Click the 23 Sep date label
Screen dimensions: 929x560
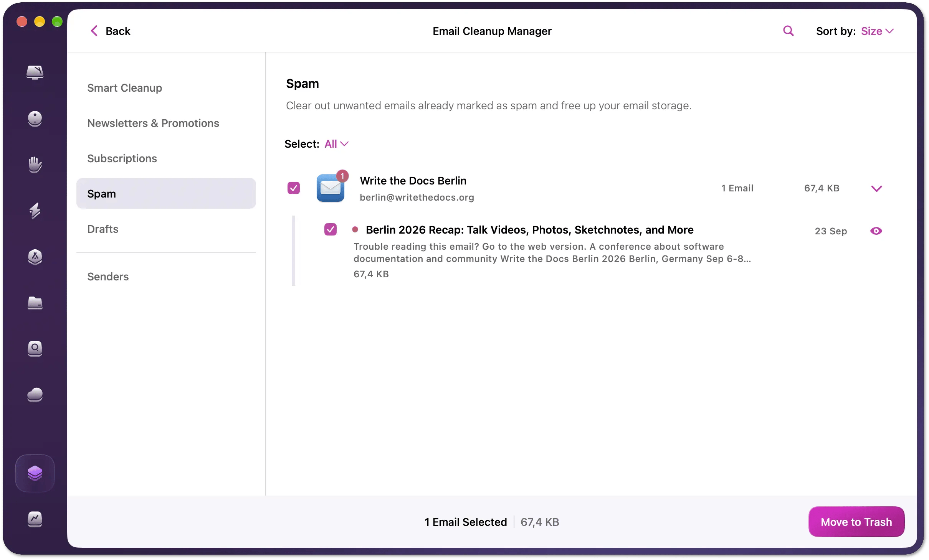pos(831,231)
